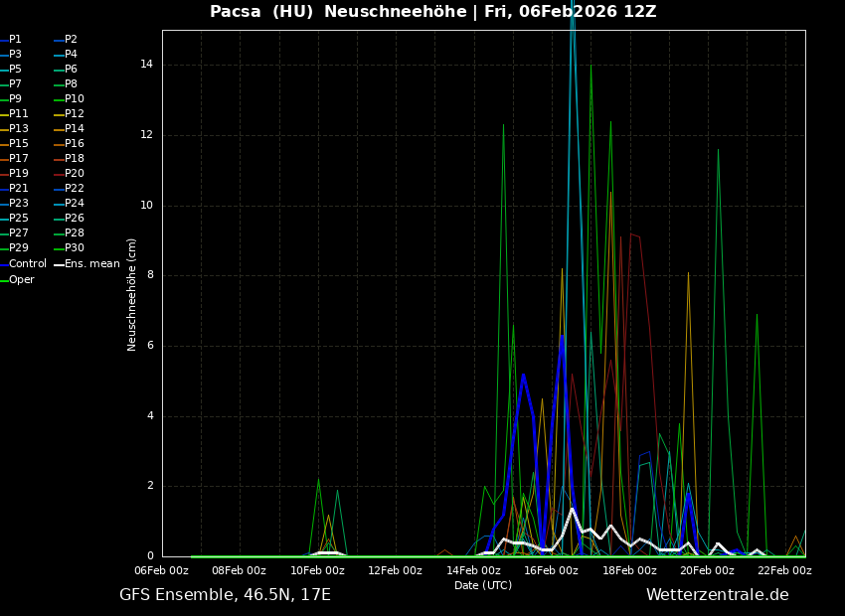The width and height of the screenshot is (845, 616).
Task: Select the P20 legend entry
Action: [75, 174]
